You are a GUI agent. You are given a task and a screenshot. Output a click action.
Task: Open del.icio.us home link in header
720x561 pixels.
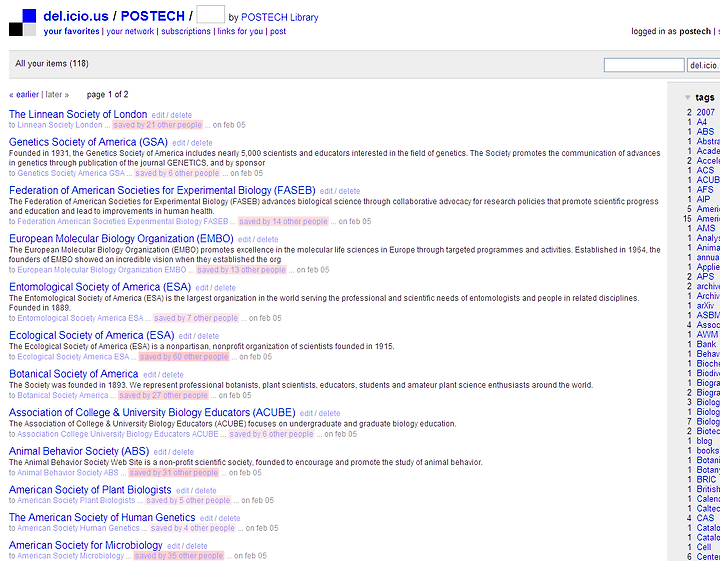(76, 16)
